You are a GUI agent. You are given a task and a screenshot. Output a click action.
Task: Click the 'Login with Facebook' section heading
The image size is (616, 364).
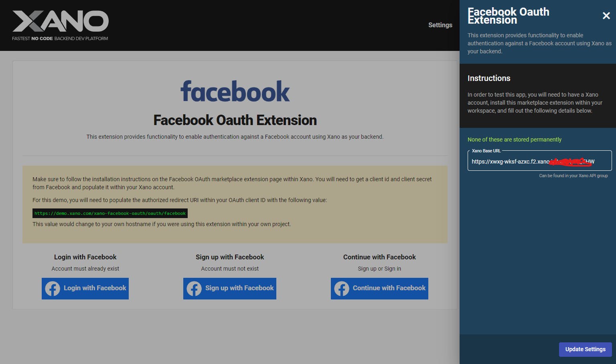(85, 257)
